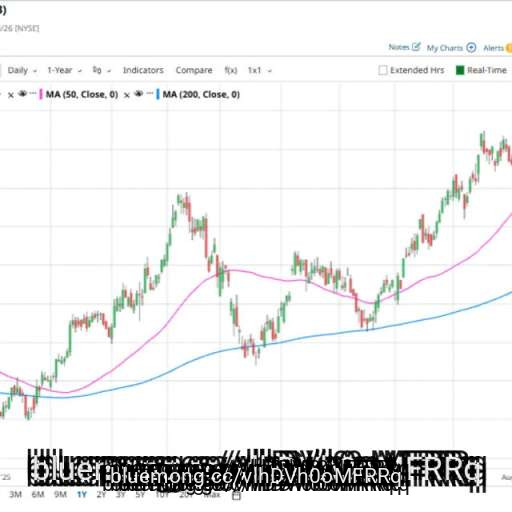Open the Indicators menu
This screenshot has width=512, height=512.
[143, 70]
